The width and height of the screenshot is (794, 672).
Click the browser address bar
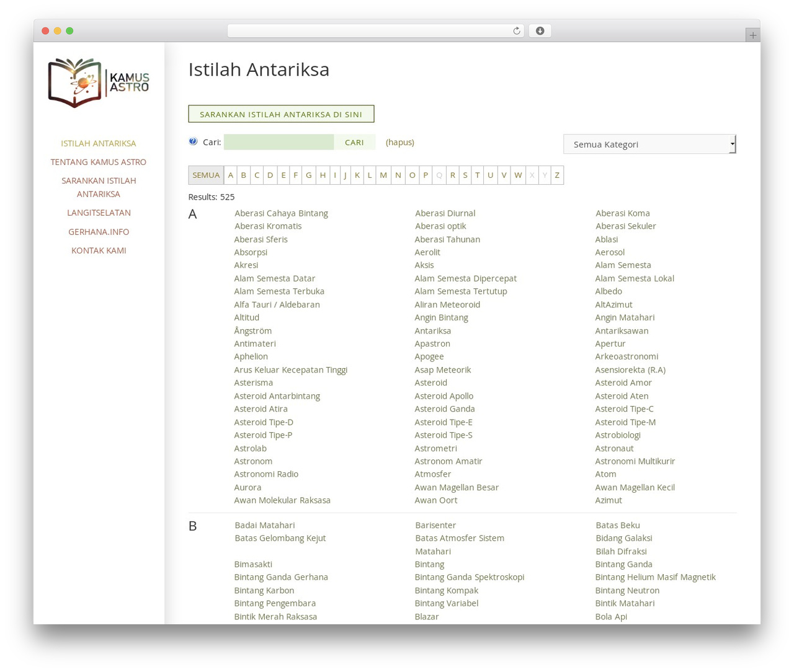click(x=376, y=31)
